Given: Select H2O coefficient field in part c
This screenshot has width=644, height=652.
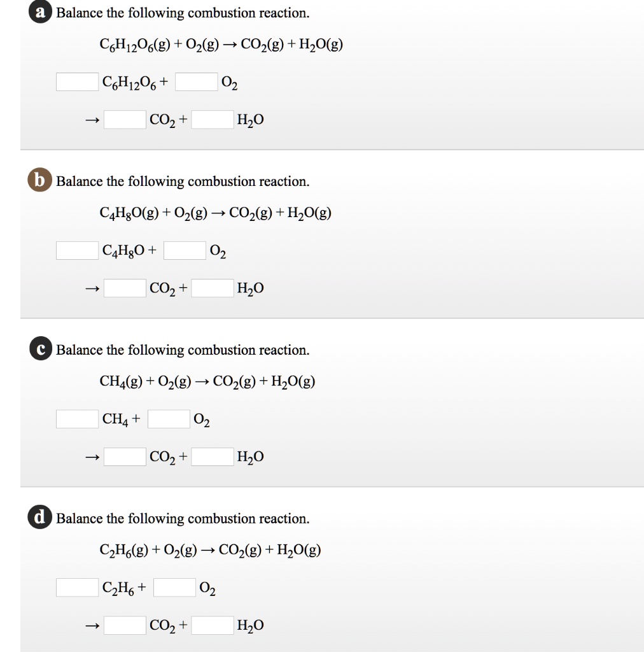Looking at the screenshot, I should [213, 457].
